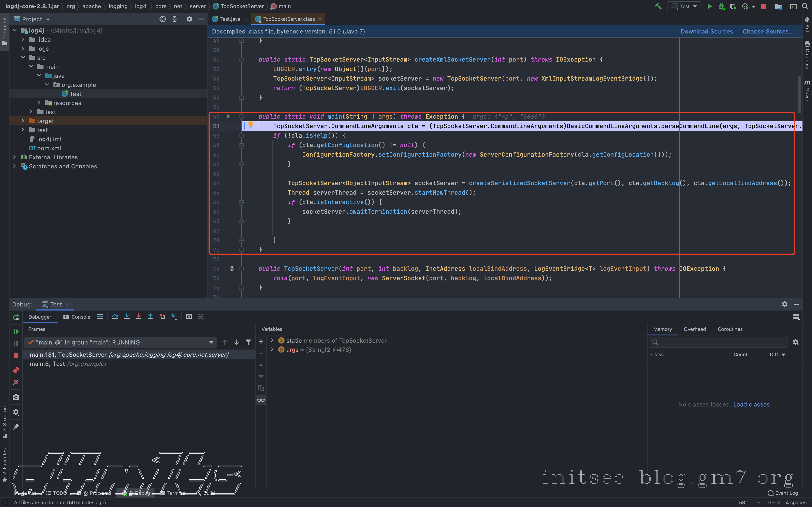Click the Evaluate Expression calculator icon
Screen dimensions: 812x507
(189, 317)
